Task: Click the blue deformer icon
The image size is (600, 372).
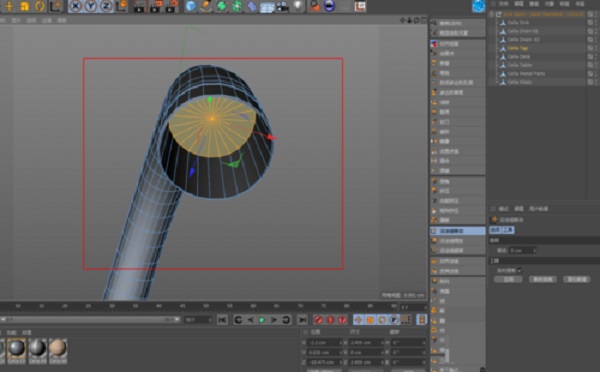Action: [x=251, y=6]
